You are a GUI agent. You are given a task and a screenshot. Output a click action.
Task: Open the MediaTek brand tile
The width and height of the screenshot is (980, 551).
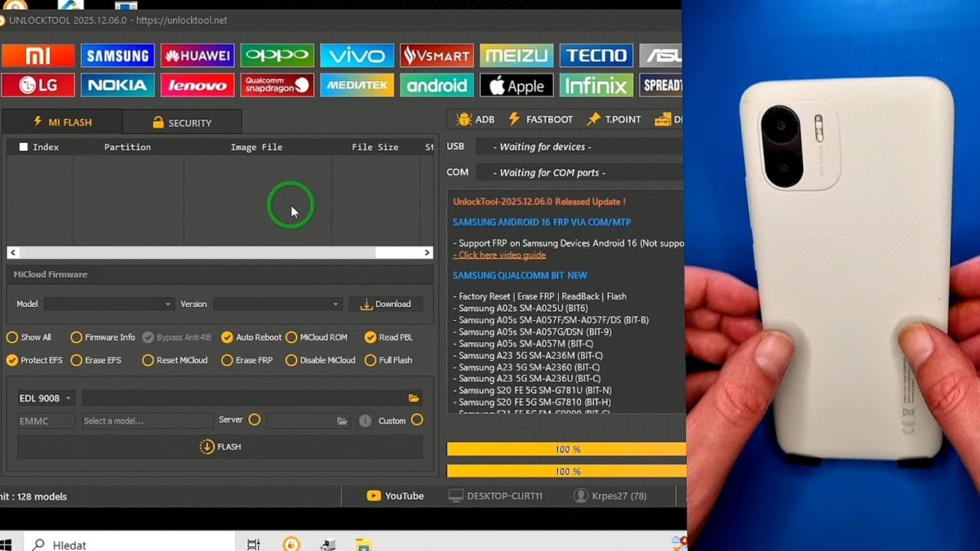pyautogui.click(x=357, y=85)
